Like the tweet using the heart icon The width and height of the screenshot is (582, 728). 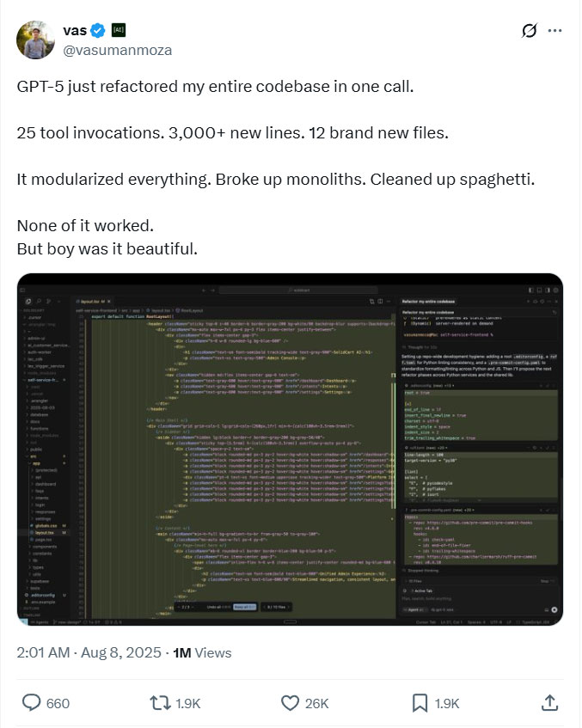288,703
